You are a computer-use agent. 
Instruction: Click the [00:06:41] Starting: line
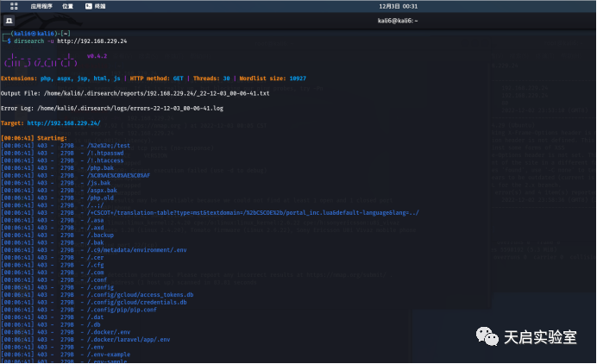click(34, 138)
